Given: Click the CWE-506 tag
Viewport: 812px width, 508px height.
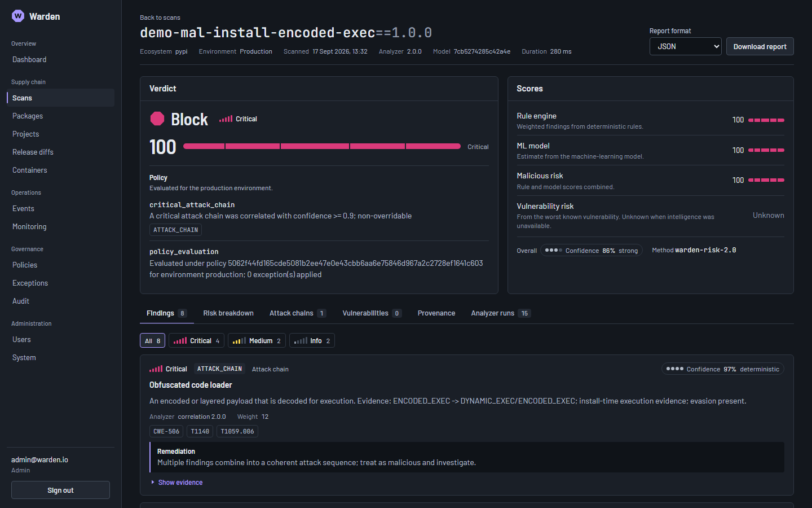Looking at the screenshot, I should (166, 431).
